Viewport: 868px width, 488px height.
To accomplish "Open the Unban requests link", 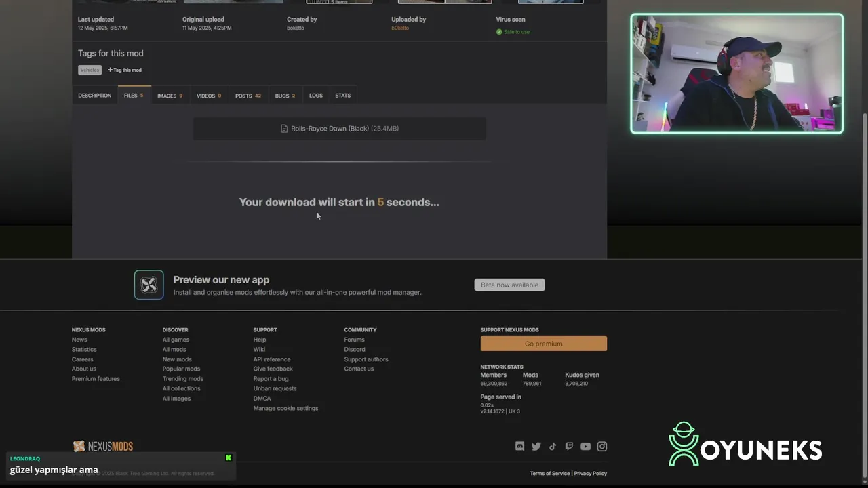I will [x=275, y=388].
